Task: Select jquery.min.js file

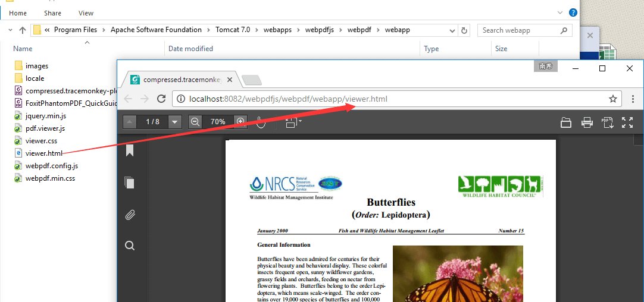Action: coord(40,116)
